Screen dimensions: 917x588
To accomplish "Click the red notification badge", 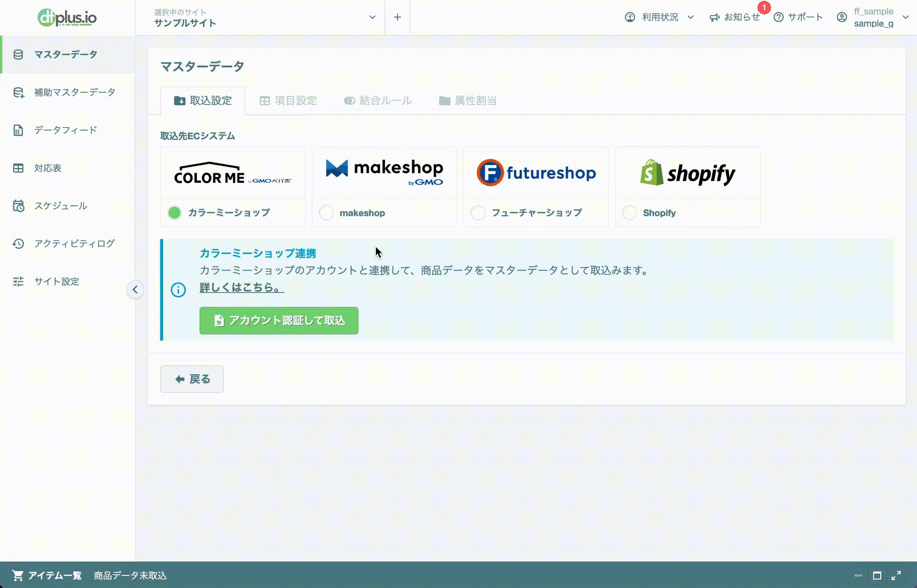I will (764, 8).
